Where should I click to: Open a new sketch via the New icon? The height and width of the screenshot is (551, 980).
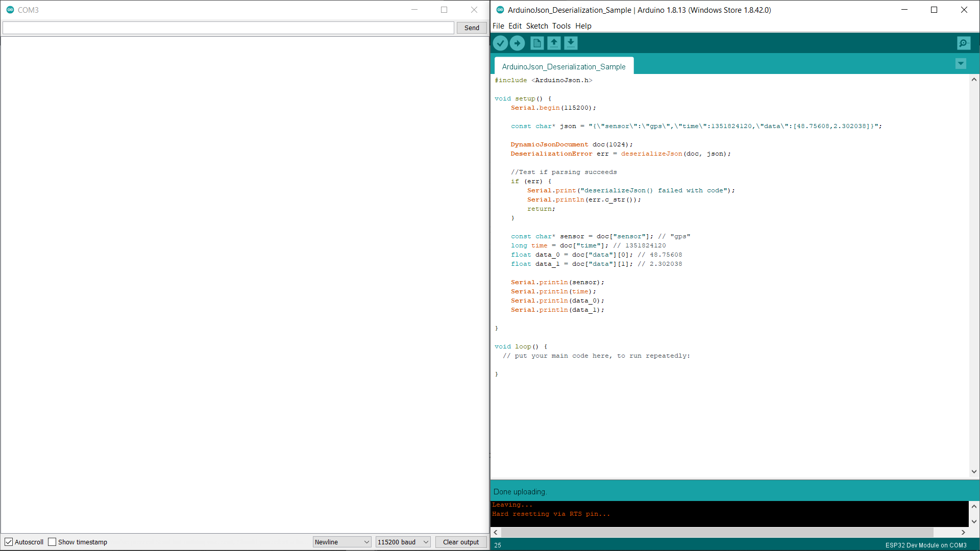pyautogui.click(x=536, y=43)
